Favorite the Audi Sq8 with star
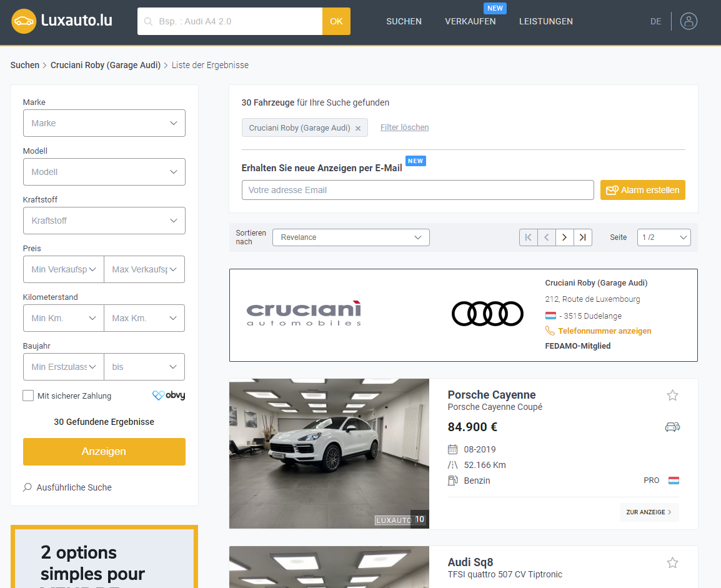Screen dimensions: 721x588 pyautogui.click(x=672, y=562)
